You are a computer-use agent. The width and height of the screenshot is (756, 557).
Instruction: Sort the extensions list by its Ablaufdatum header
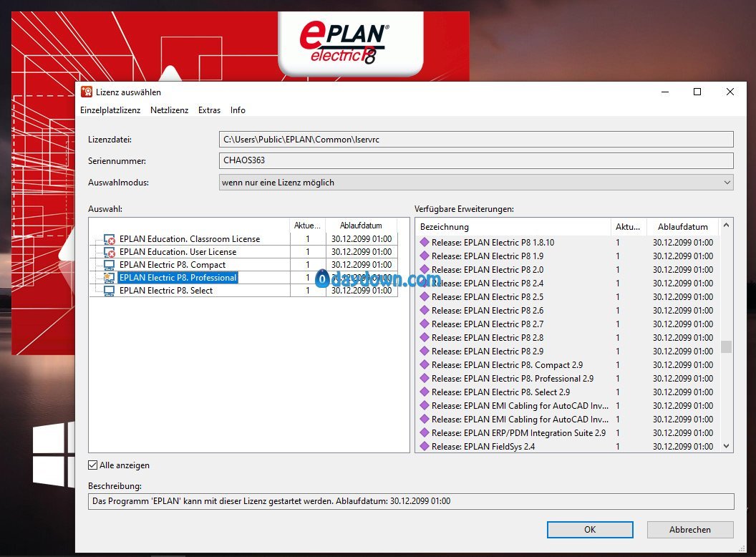pos(683,227)
